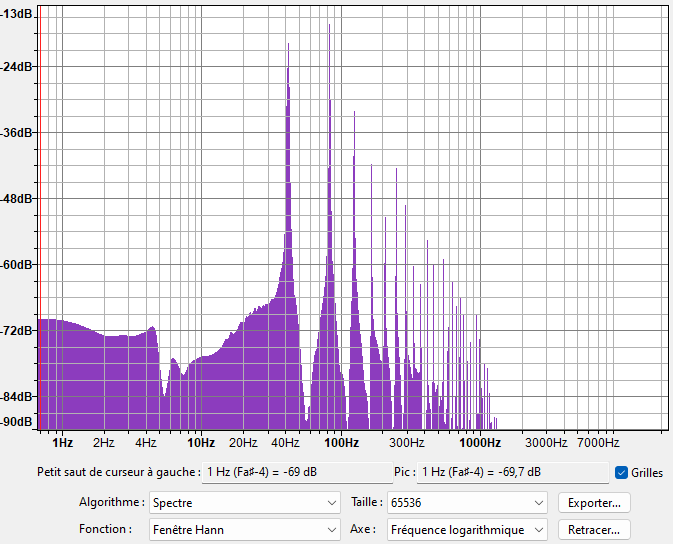Open the Fonction Fenêtre Hann dropdown
Viewport: 673px width, 544px height.
pos(245,530)
